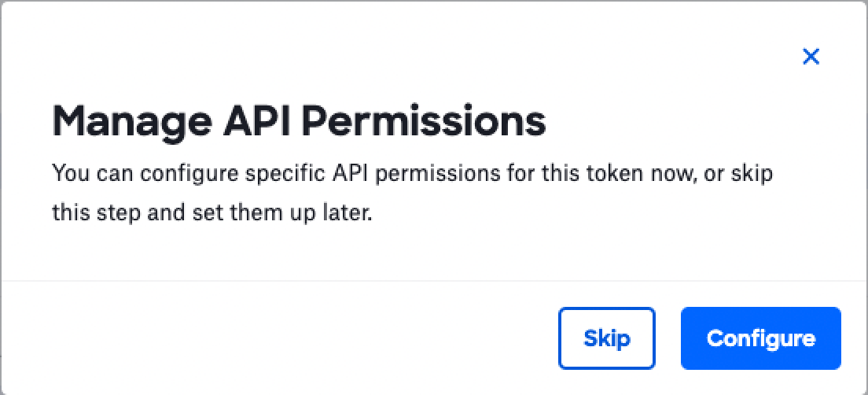Click the text line ending in "or skip"
Screen dimensions: 868x395
pos(412,173)
